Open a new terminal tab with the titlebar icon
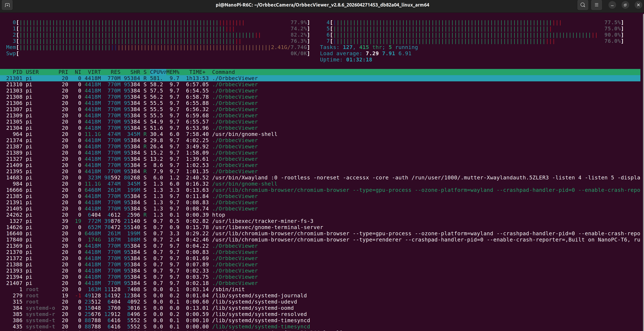Viewport: 644px width, 331px height. [x=7, y=5]
